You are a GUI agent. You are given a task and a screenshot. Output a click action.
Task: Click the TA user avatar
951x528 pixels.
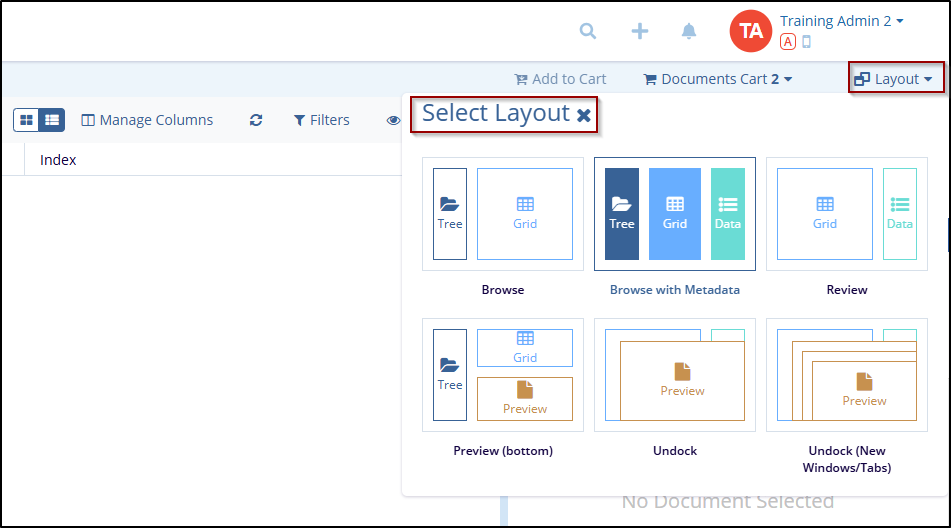pyautogui.click(x=751, y=31)
